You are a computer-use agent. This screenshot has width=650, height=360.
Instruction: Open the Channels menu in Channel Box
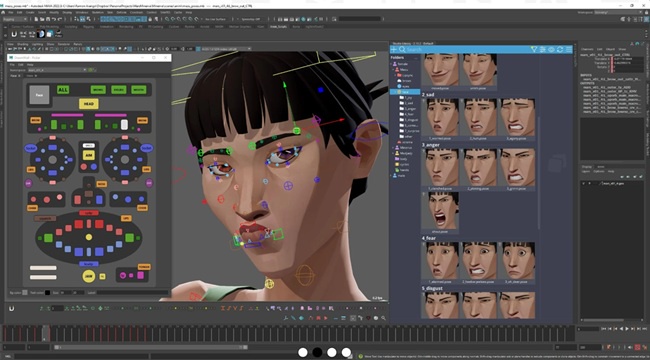click(587, 49)
